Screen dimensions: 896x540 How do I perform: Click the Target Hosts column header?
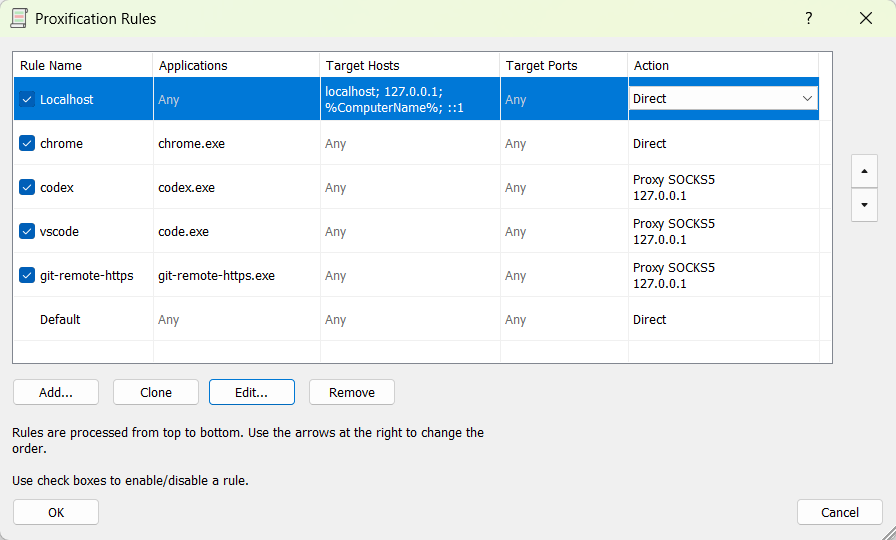pos(410,65)
